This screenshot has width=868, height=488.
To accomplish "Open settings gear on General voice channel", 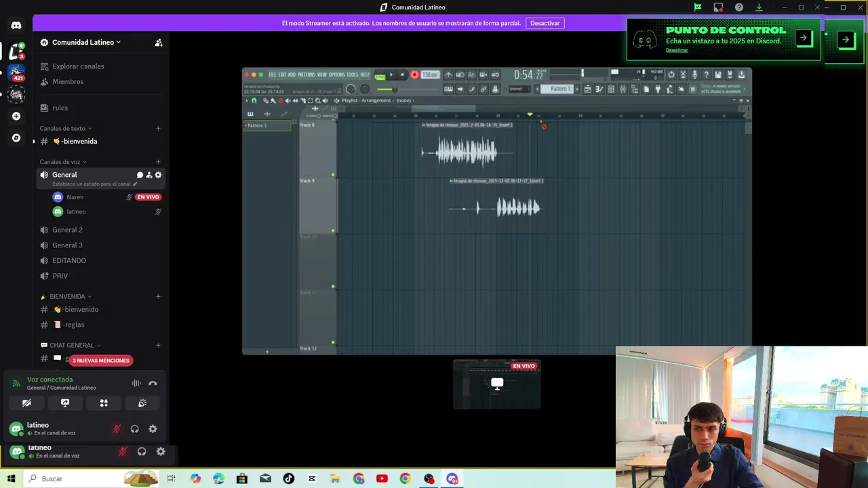I will pyautogui.click(x=158, y=175).
